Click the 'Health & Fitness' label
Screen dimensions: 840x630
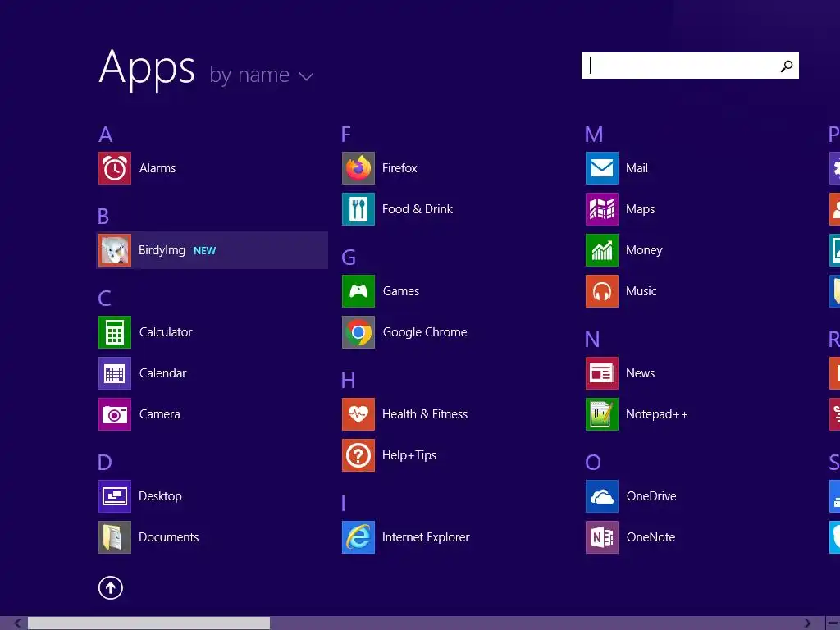425,414
